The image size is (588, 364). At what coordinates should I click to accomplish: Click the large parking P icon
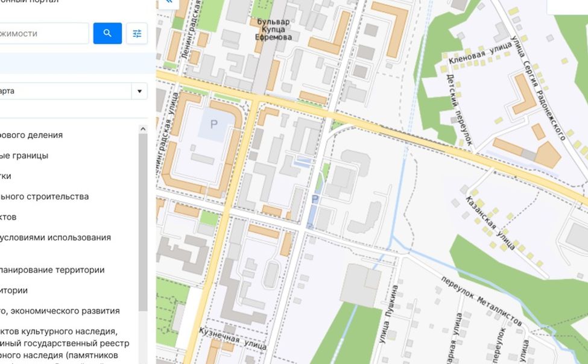point(213,125)
